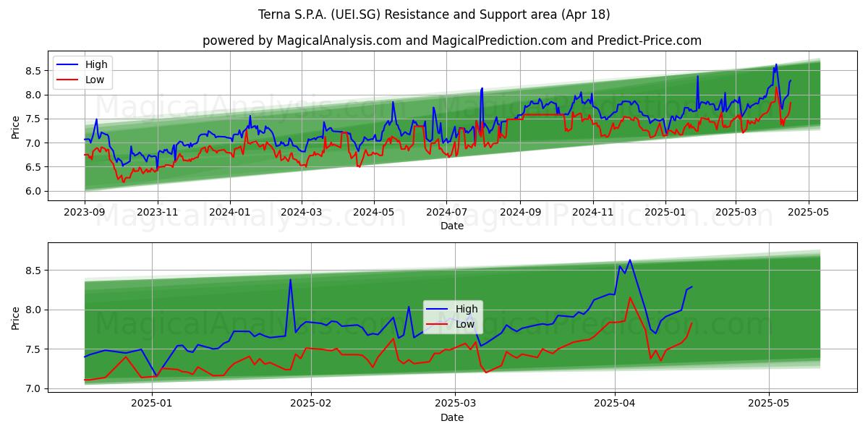Image resolution: width=868 pixels, height=434 pixels.
Task: Click the '2024-01' tick label on top chart
Action: pos(230,212)
